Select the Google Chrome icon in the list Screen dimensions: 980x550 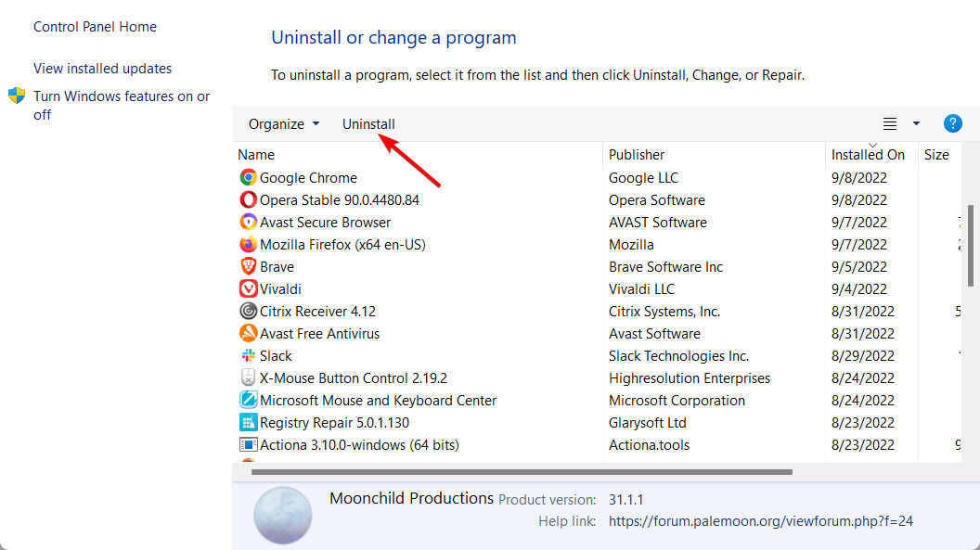coord(248,177)
